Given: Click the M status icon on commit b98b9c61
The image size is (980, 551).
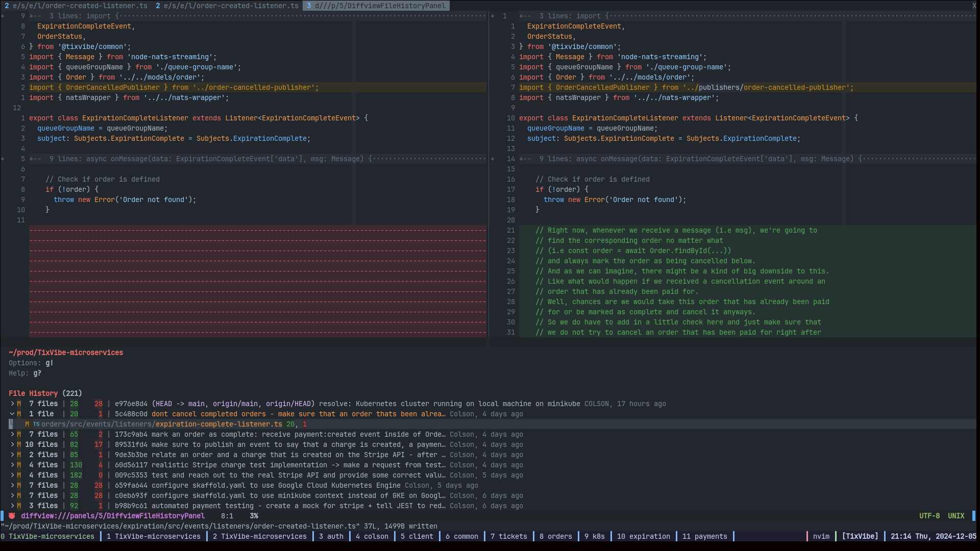Looking at the screenshot, I should (19, 506).
